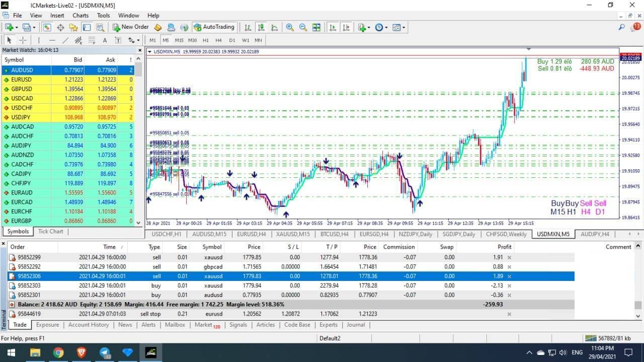Tile chart windows icon
The image size is (644, 362).
click(316, 27)
